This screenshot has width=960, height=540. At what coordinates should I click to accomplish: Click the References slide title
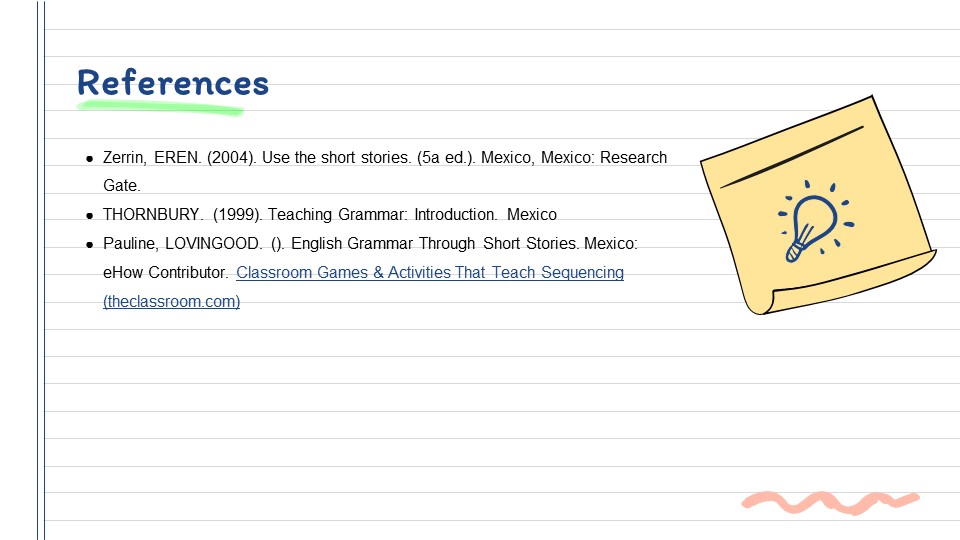coord(173,82)
